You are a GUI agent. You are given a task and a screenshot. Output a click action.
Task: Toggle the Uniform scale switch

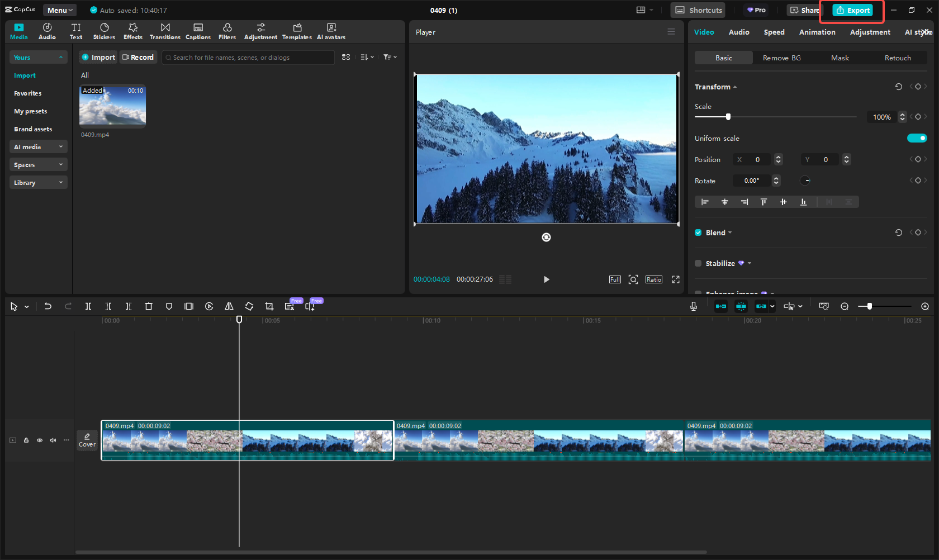click(917, 138)
